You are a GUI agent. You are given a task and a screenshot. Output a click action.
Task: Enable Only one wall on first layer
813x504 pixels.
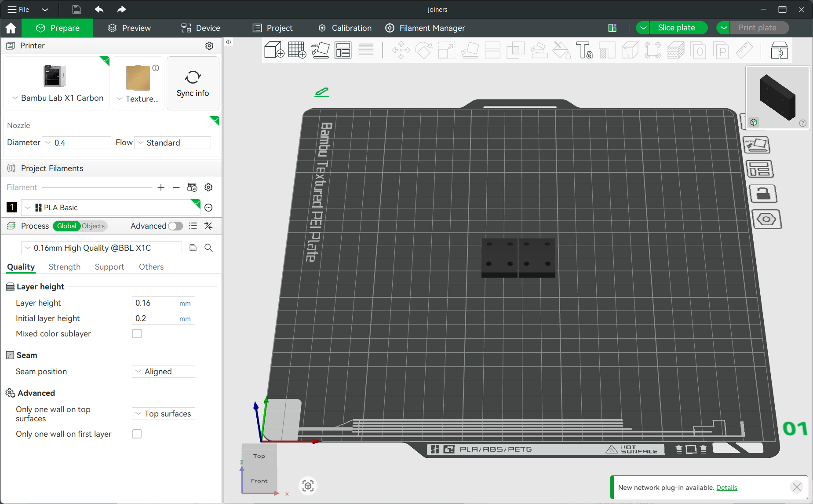[137, 434]
